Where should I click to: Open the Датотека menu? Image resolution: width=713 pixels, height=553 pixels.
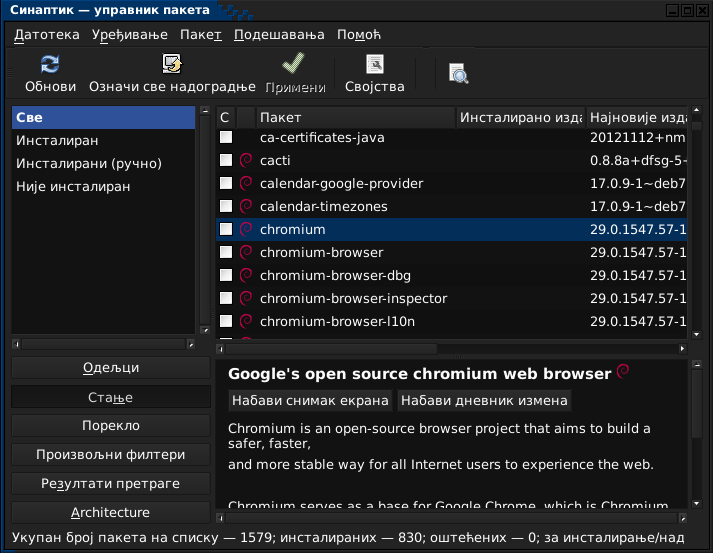(47, 35)
